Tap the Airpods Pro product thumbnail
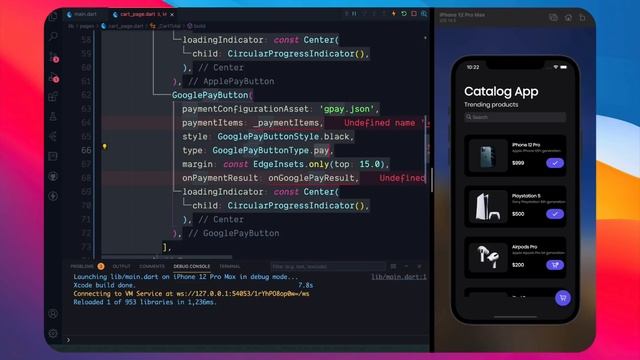 coord(488,258)
